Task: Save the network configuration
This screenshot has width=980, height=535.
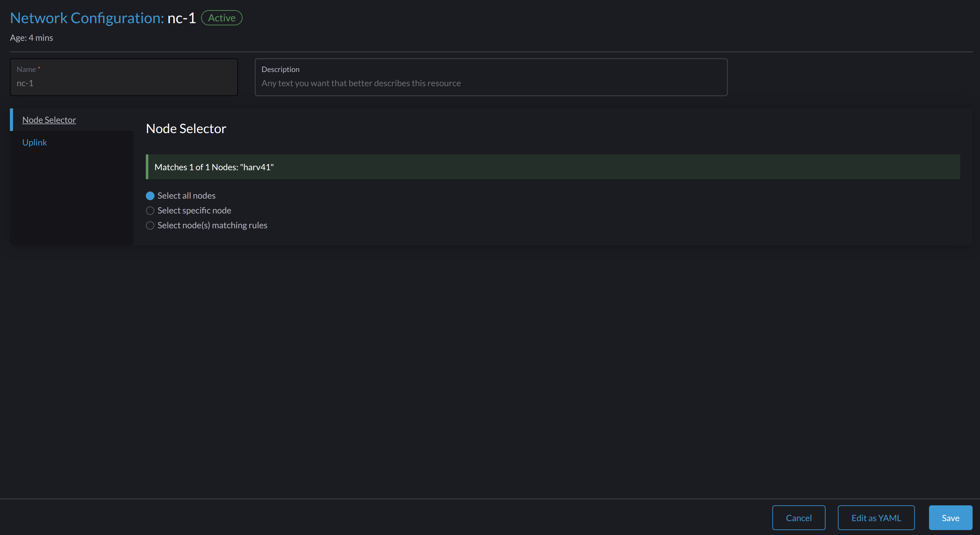Action: tap(950, 517)
